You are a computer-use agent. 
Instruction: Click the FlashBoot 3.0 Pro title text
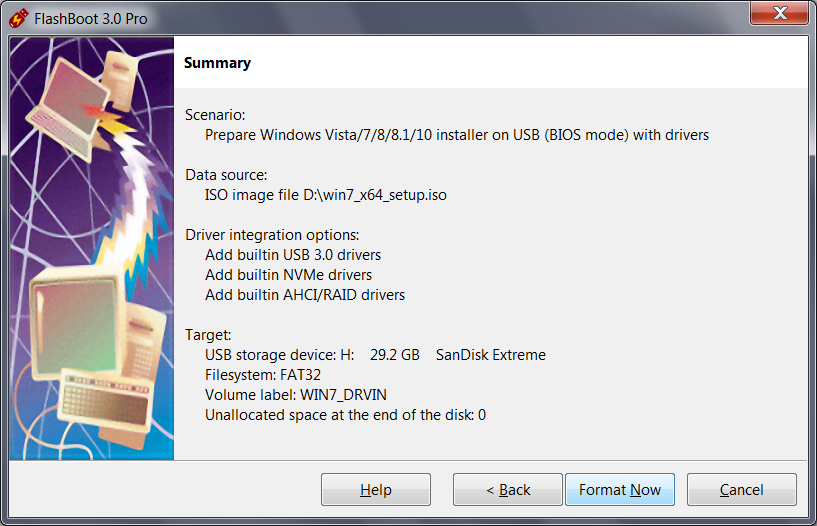(91, 19)
